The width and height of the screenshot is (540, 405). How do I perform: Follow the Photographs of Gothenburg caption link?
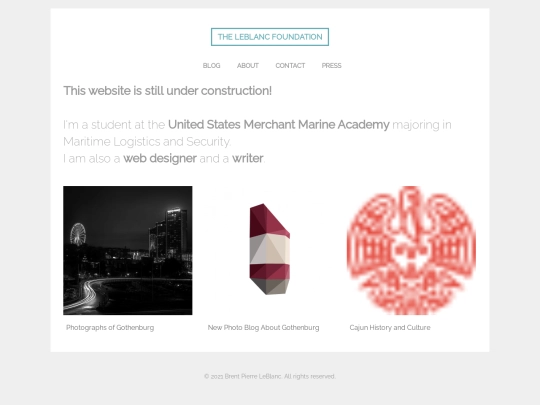point(110,328)
